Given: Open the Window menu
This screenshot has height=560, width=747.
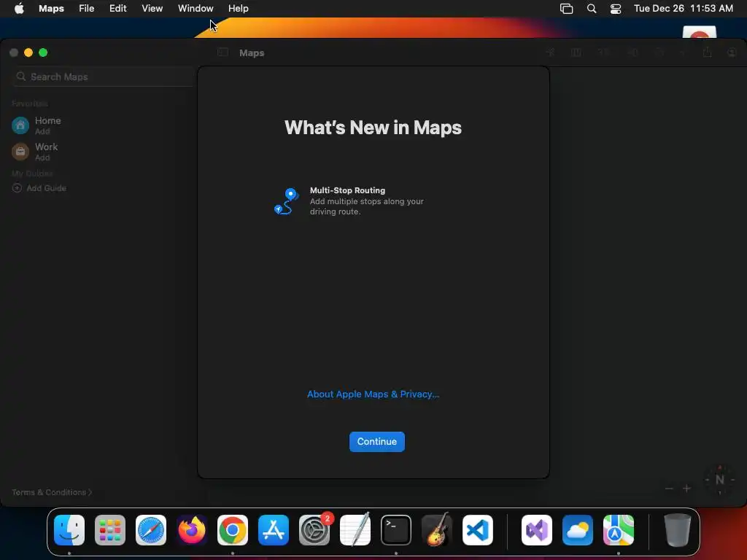Looking at the screenshot, I should (x=196, y=9).
